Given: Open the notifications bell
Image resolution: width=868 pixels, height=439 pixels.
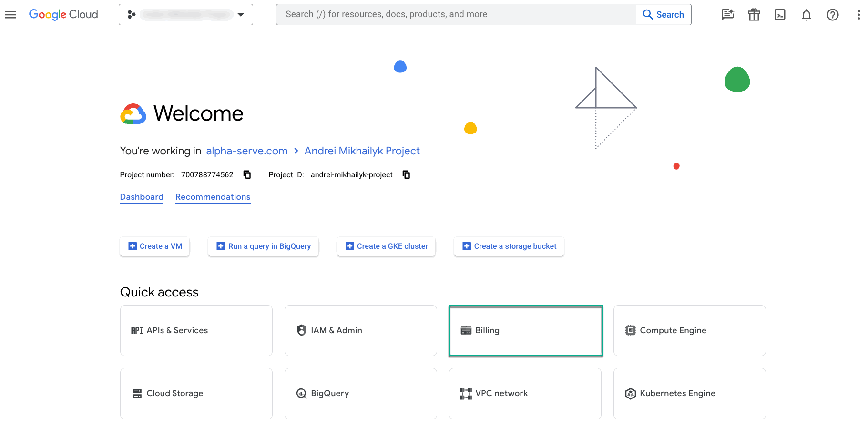Looking at the screenshot, I should pos(806,15).
